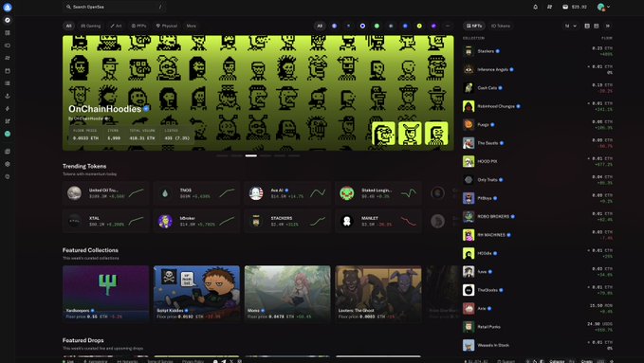The image size is (644, 363).
Task: Toggle the purple circle chain filter
Action: coord(433,26)
